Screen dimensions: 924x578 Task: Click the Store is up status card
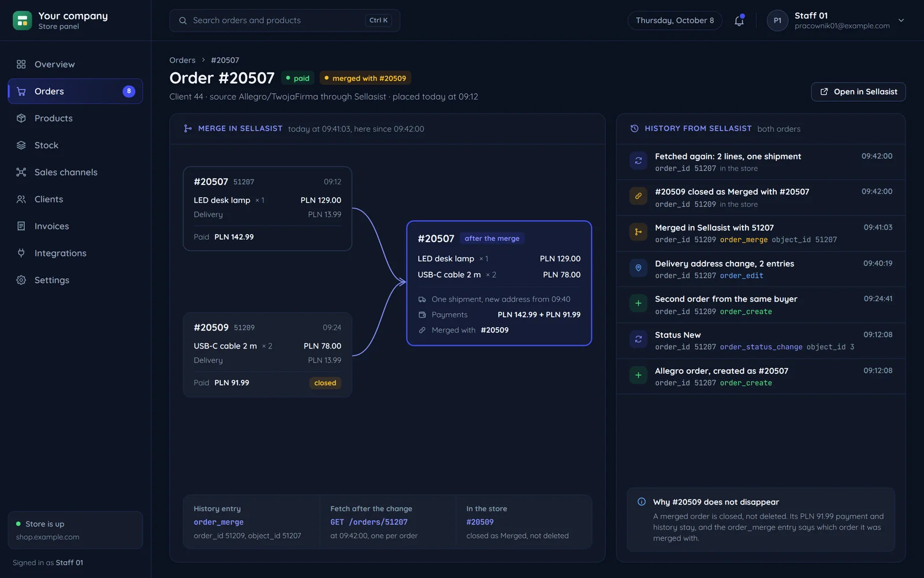[x=75, y=530]
